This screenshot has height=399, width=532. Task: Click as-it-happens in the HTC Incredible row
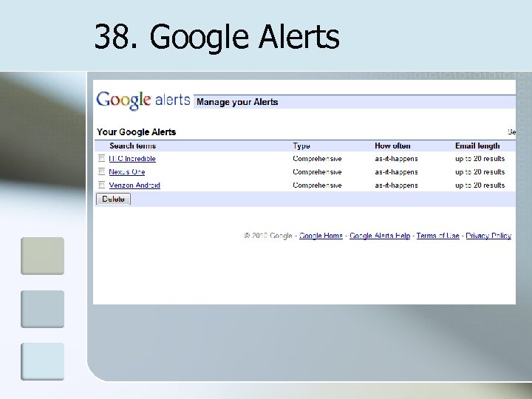396,159
